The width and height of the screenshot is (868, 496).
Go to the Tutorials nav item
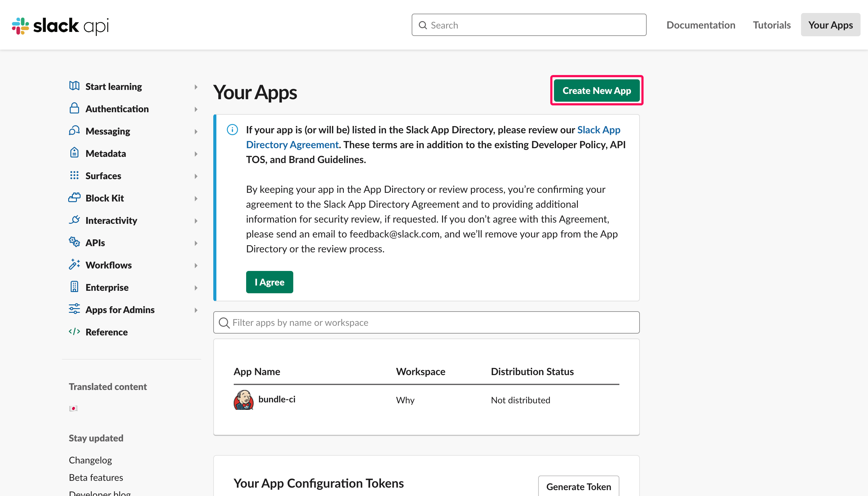click(771, 25)
